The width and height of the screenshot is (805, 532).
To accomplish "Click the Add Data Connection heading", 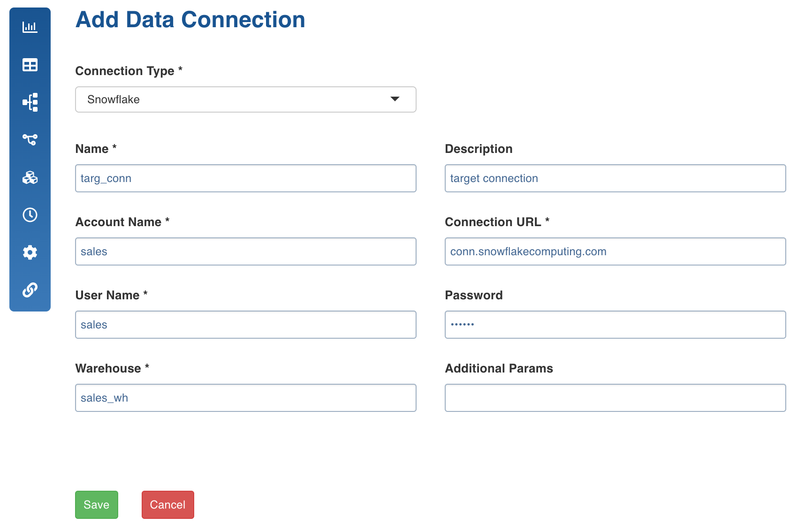I will tap(190, 20).
